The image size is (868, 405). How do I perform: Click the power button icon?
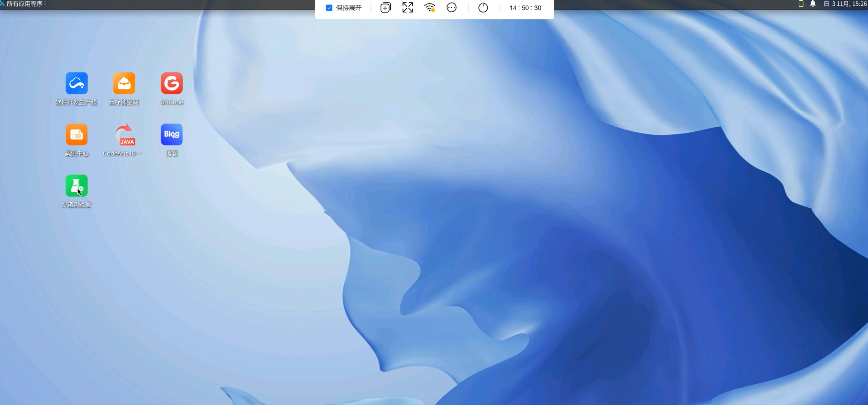pyautogui.click(x=483, y=8)
